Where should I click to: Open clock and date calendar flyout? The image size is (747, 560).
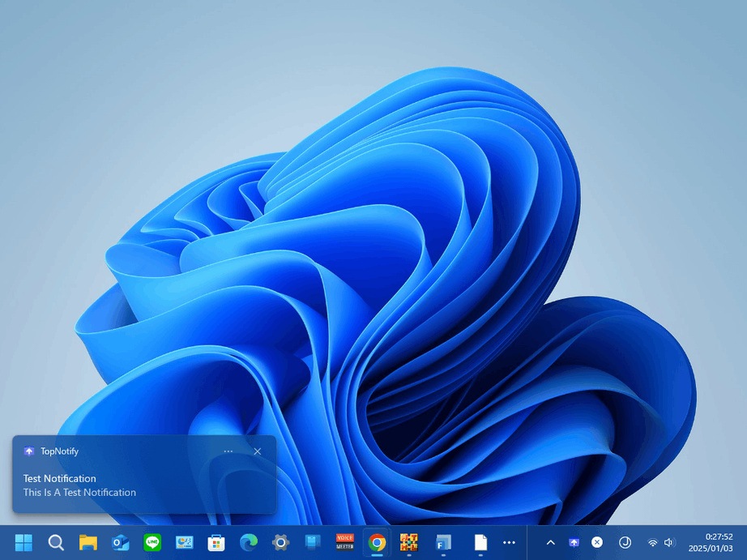coord(711,542)
